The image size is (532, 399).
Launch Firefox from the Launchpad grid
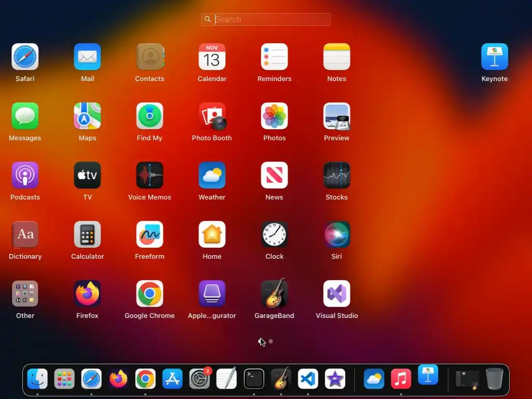coord(87,294)
